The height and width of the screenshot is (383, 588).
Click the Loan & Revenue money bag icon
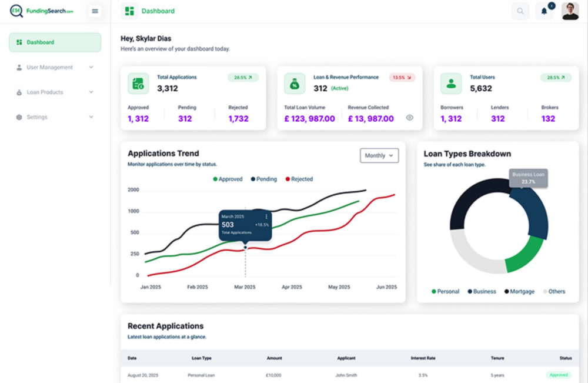[x=295, y=84]
